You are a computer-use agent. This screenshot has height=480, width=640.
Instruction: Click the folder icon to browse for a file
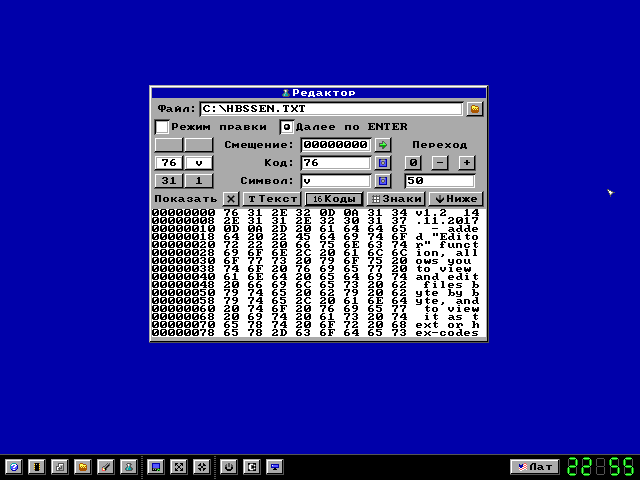[475, 108]
